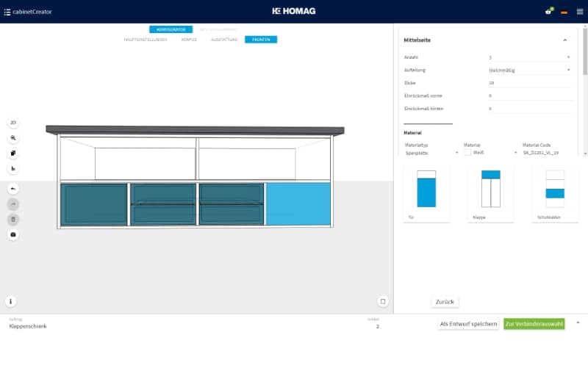588x382 pixels.
Task: Choose the Tür front type card
Action: click(x=426, y=194)
